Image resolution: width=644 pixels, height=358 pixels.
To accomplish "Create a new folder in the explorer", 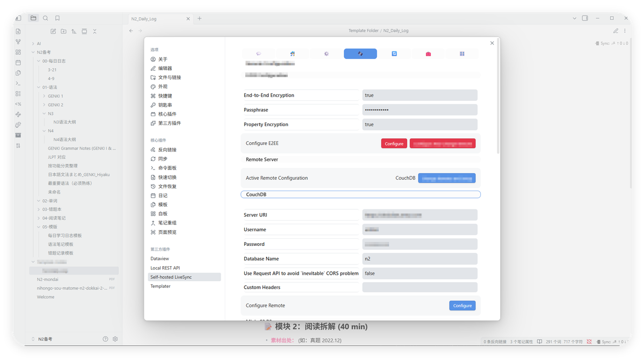I will click(63, 32).
